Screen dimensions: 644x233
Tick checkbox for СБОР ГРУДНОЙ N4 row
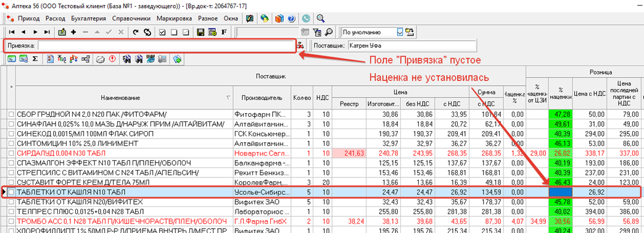(x=12, y=114)
